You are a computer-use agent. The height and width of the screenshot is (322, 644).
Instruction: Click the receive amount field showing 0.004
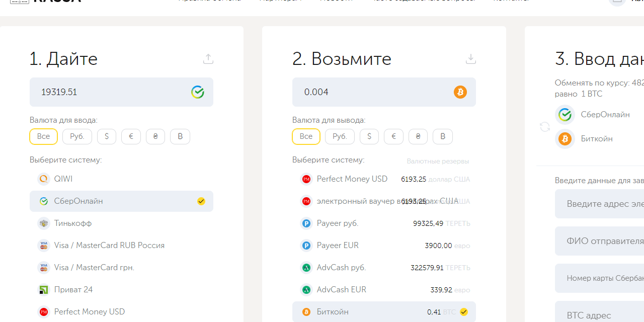(x=372, y=92)
